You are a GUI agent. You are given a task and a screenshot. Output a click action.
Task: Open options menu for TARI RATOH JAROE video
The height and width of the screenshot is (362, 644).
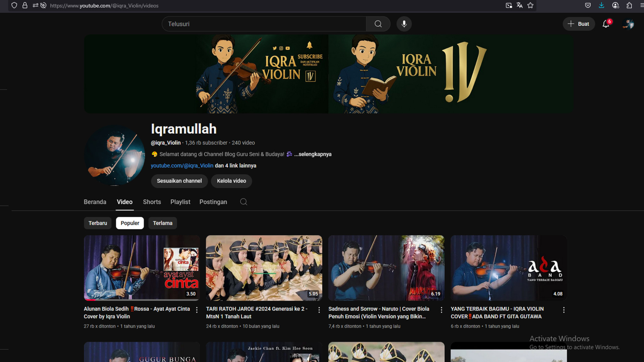coord(319,310)
